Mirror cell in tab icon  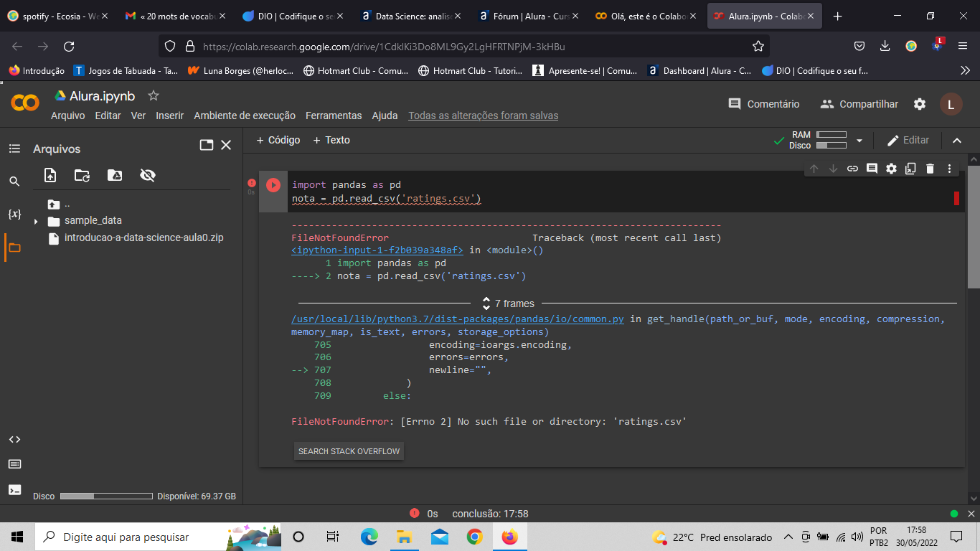910,169
